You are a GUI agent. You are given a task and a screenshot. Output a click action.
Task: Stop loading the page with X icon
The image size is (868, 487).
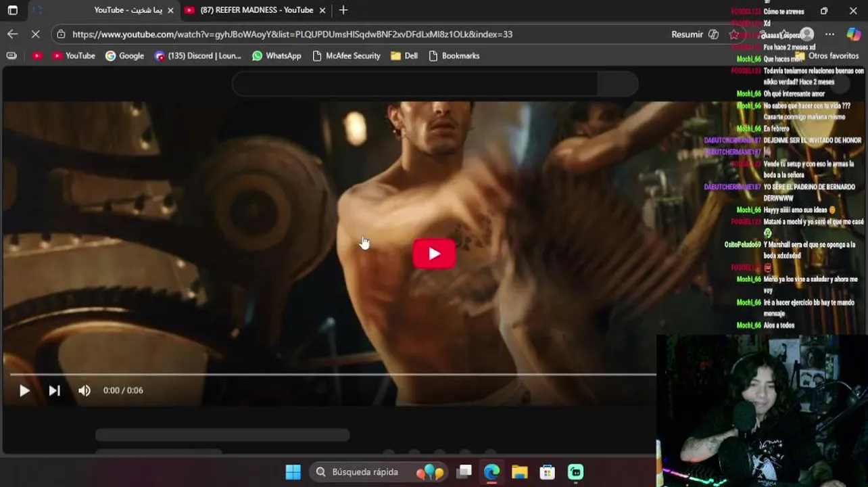point(35,34)
